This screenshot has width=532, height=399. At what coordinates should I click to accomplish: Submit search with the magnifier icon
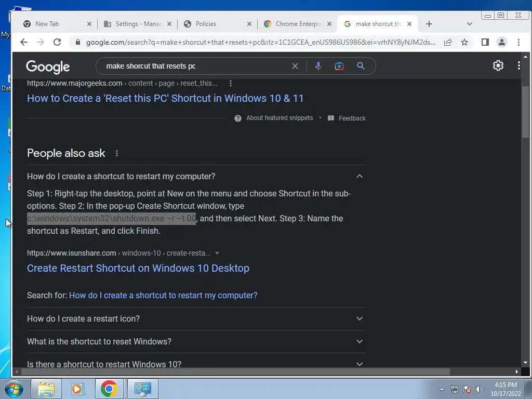(x=361, y=66)
